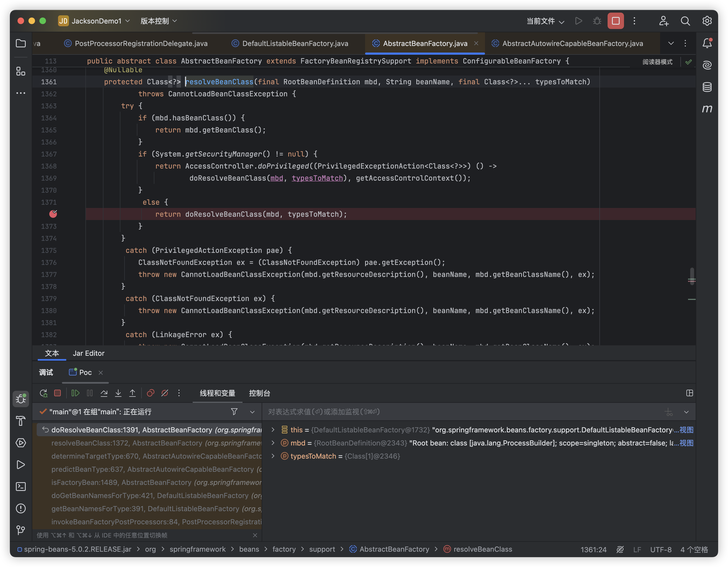Step out of the method
The width and height of the screenshot is (728, 567).
click(x=132, y=393)
